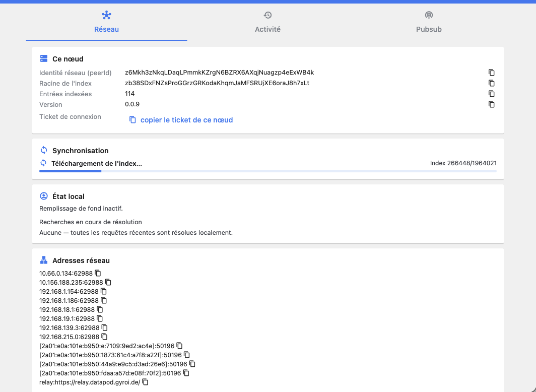The width and height of the screenshot is (536, 392).
Task: Copy address 192.168.1.154:62988
Action: pos(104,291)
